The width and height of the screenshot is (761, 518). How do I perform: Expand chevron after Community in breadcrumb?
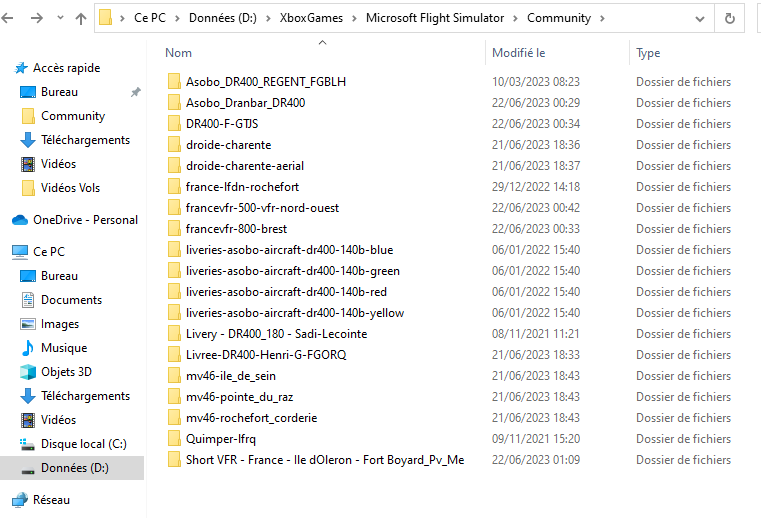[x=602, y=18]
